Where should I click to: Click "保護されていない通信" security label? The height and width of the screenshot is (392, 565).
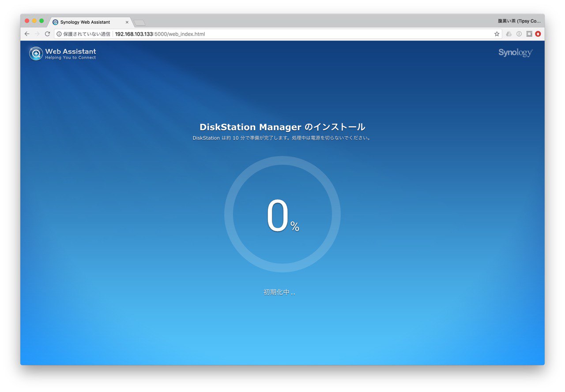(87, 34)
